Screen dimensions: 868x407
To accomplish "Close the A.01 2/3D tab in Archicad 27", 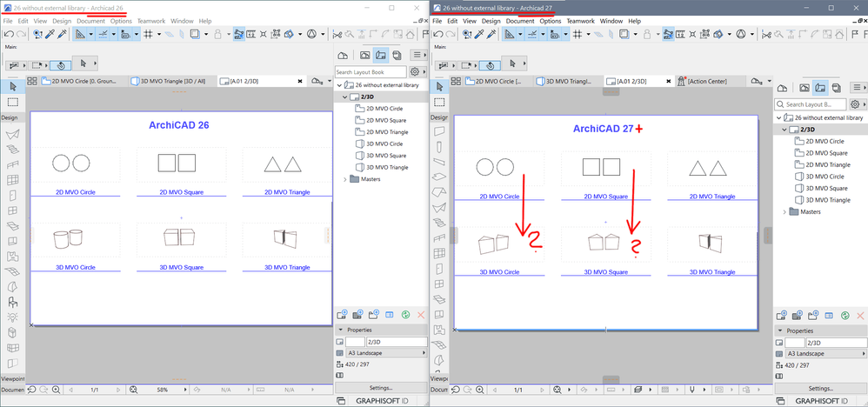I will click(x=667, y=81).
